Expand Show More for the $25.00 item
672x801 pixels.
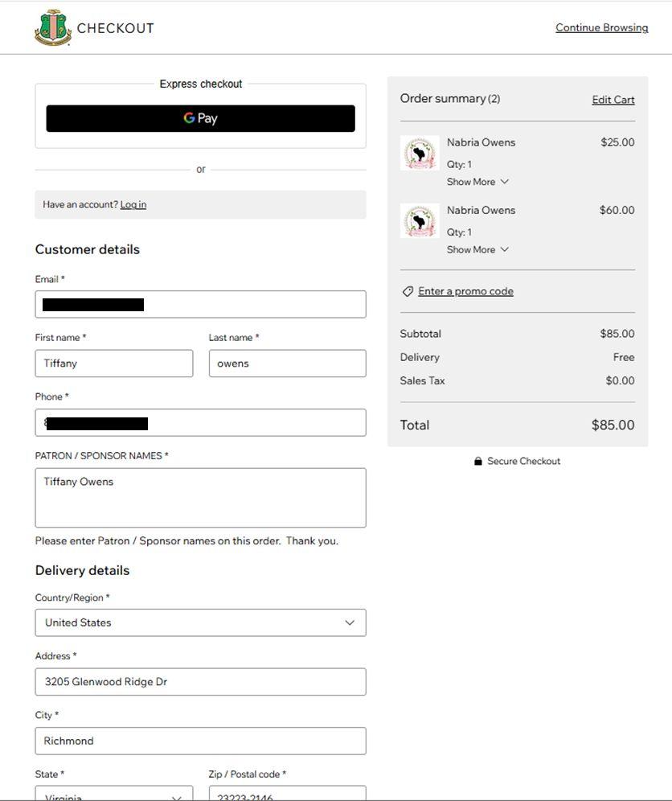pyautogui.click(x=477, y=182)
